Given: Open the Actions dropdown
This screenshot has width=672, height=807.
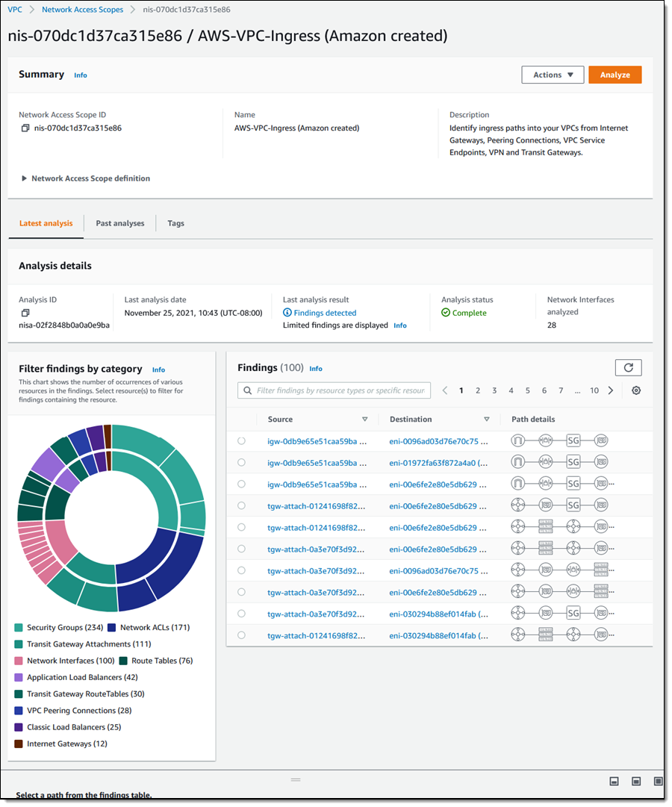Looking at the screenshot, I should click(x=553, y=75).
